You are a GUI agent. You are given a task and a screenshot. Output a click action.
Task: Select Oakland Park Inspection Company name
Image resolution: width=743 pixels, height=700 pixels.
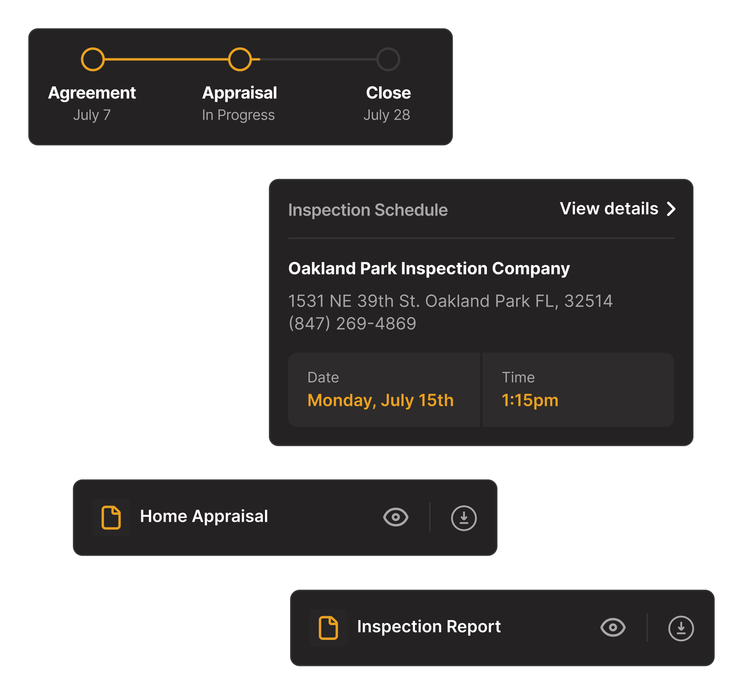tap(429, 268)
